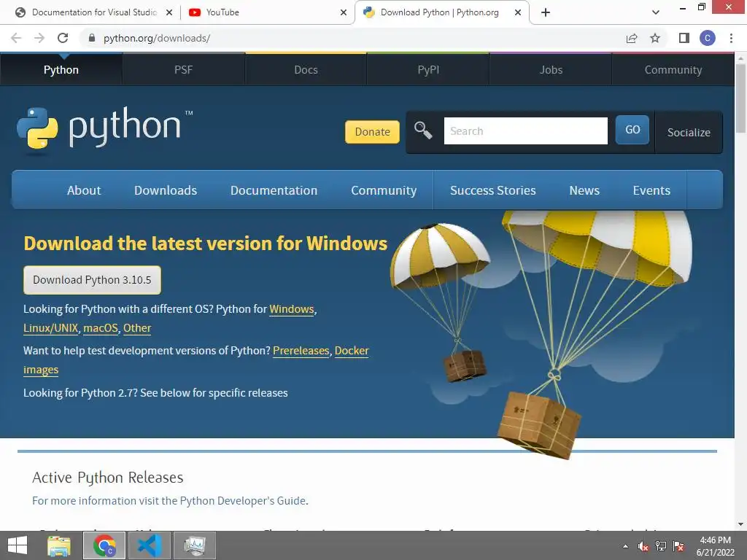Open the Docker images link
The height and width of the screenshot is (560, 747).
click(352, 351)
